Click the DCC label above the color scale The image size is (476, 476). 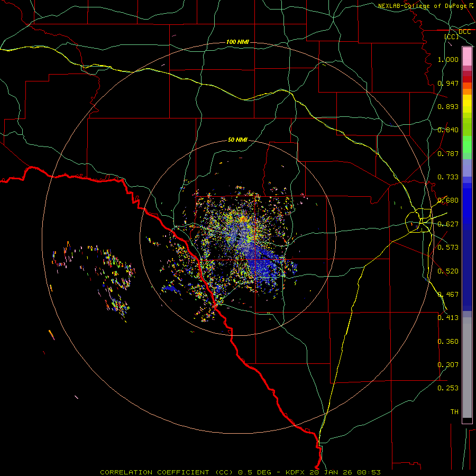coord(464,32)
